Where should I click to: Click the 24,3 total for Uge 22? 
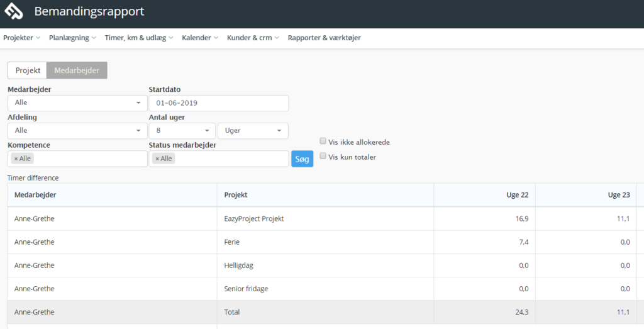tap(522, 312)
